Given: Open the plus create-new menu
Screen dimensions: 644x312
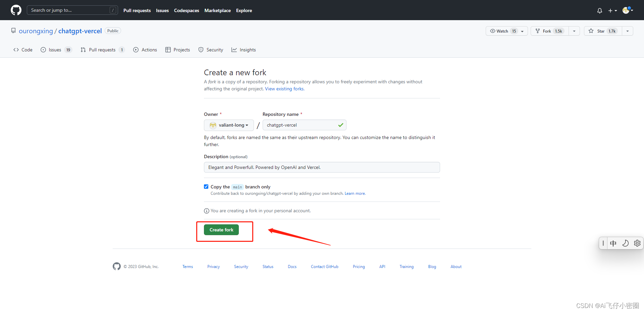Looking at the screenshot, I should pos(612,11).
